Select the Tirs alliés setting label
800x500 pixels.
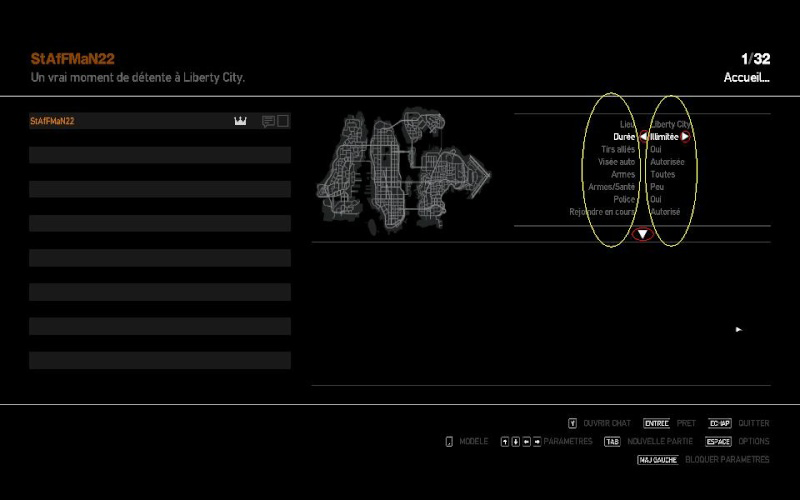(x=618, y=149)
